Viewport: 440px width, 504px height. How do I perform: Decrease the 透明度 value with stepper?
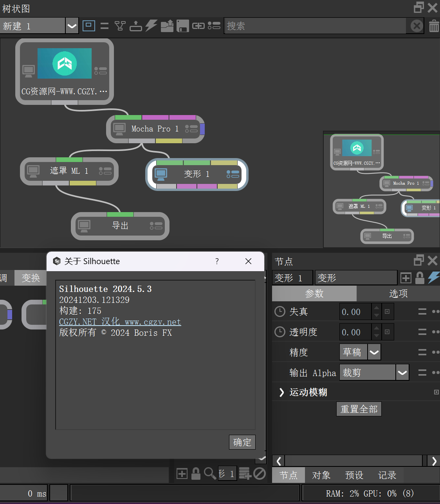[377, 336]
